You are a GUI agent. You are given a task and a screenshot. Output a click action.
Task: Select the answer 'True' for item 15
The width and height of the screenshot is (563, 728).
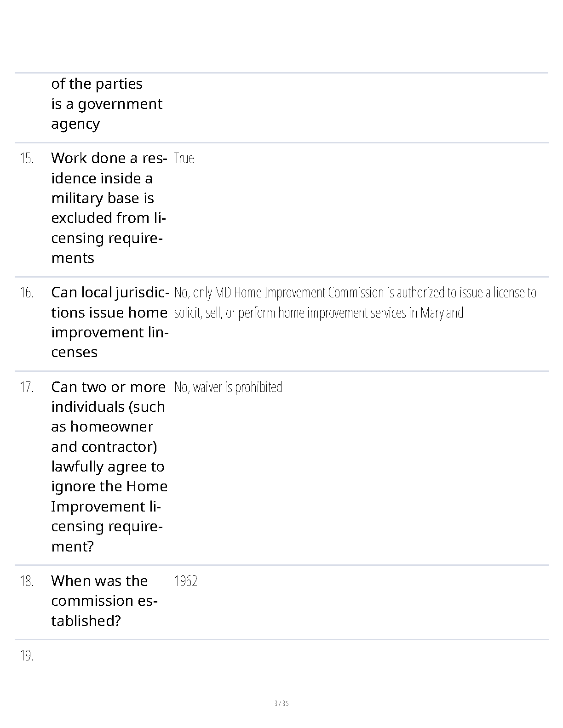pos(184,158)
